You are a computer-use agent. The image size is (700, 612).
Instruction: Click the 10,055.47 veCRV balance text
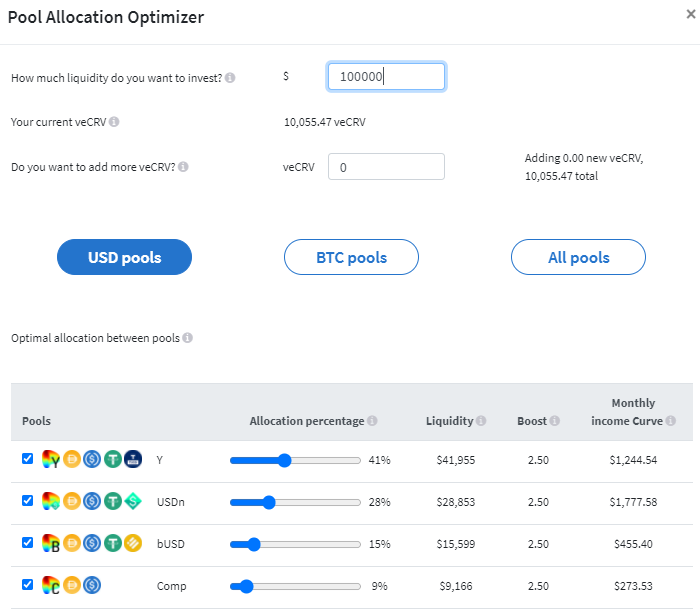pos(325,122)
